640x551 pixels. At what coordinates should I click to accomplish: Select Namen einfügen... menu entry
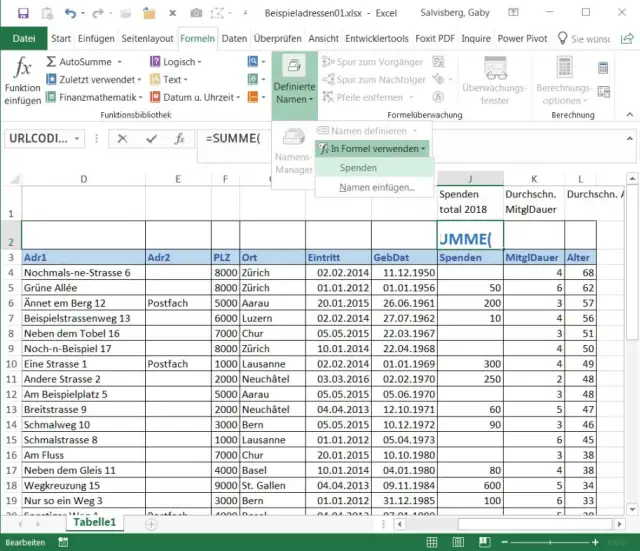(376, 187)
